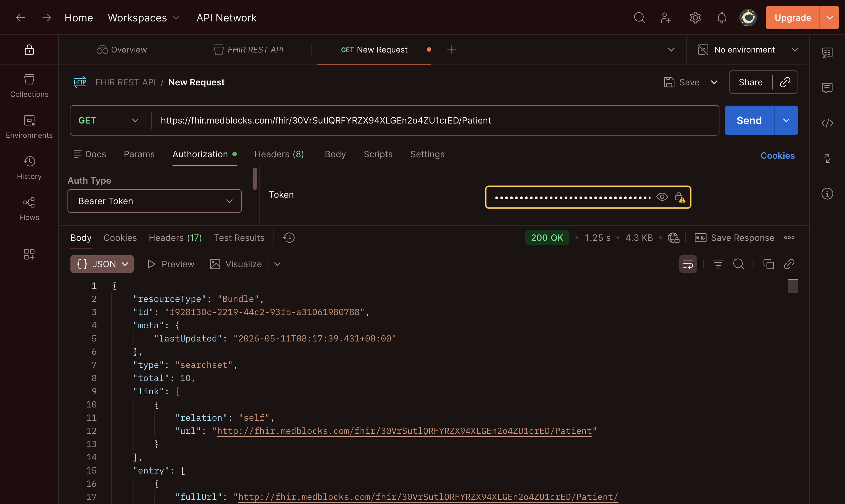845x504 pixels.
Task: Open Collections in the sidebar
Action: coord(29,86)
